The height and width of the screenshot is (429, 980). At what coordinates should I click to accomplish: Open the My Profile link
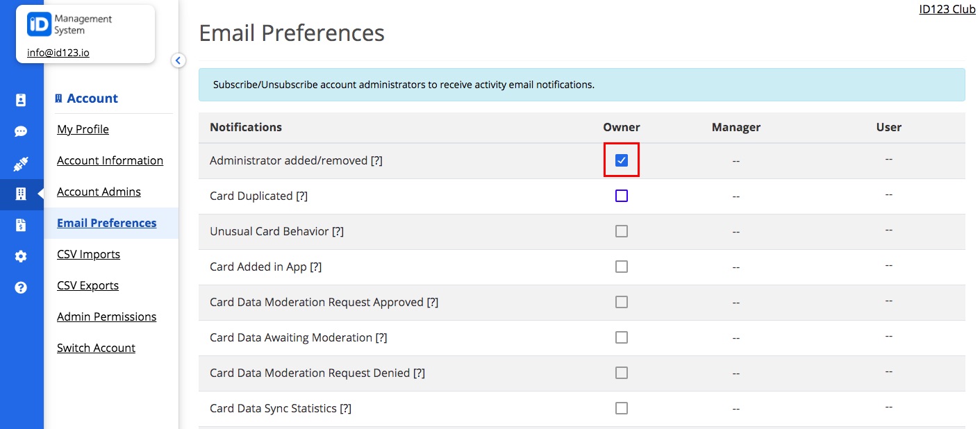(83, 129)
